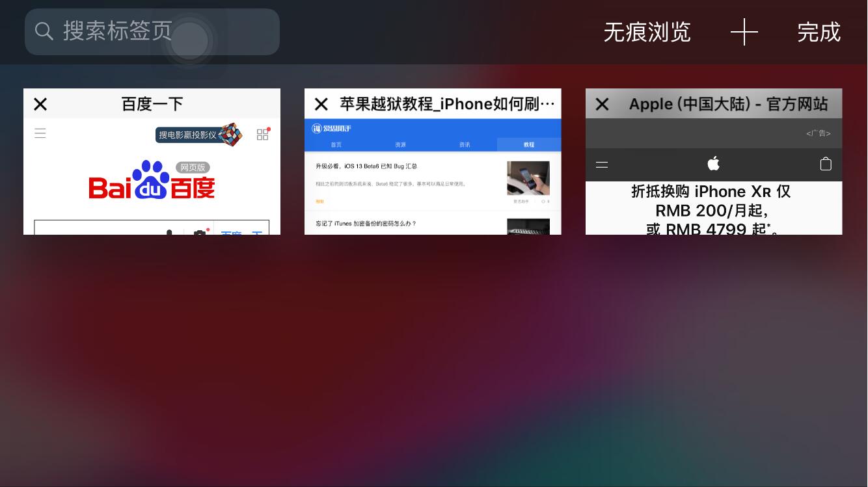The height and width of the screenshot is (487, 868).
Task: Select the 首页 tab on 爱思助手 page
Action: coord(336,144)
